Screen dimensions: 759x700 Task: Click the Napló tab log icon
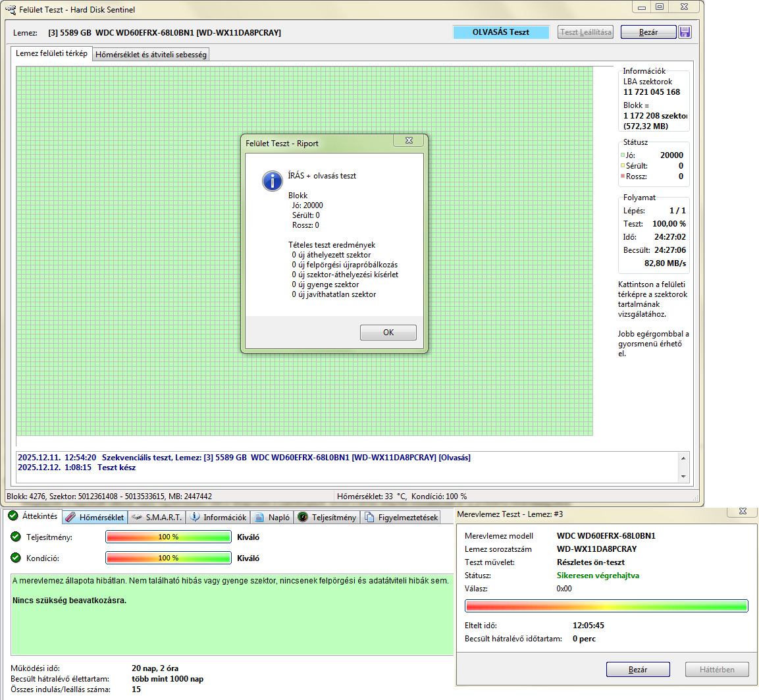pos(259,517)
